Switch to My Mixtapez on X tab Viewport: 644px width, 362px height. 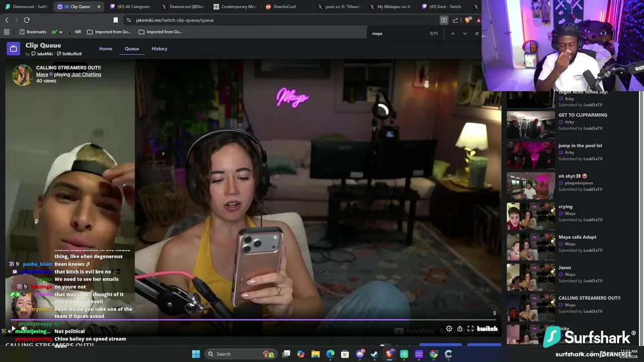coord(391,7)
